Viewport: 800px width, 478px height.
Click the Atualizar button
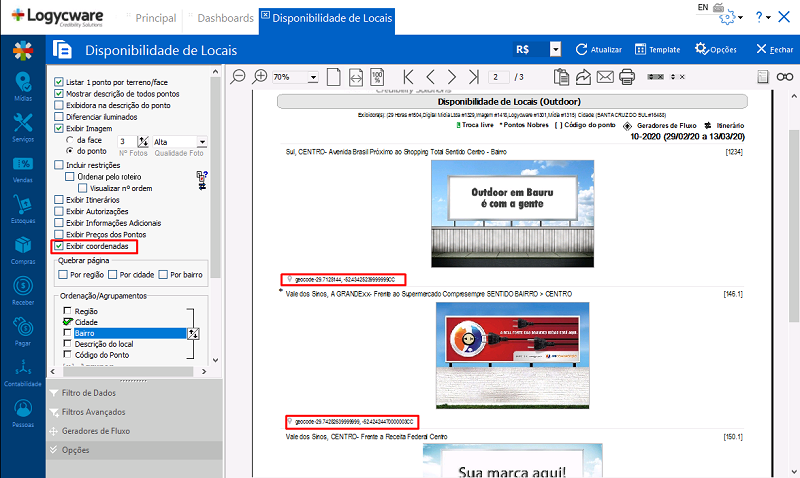tap(600, 49)
